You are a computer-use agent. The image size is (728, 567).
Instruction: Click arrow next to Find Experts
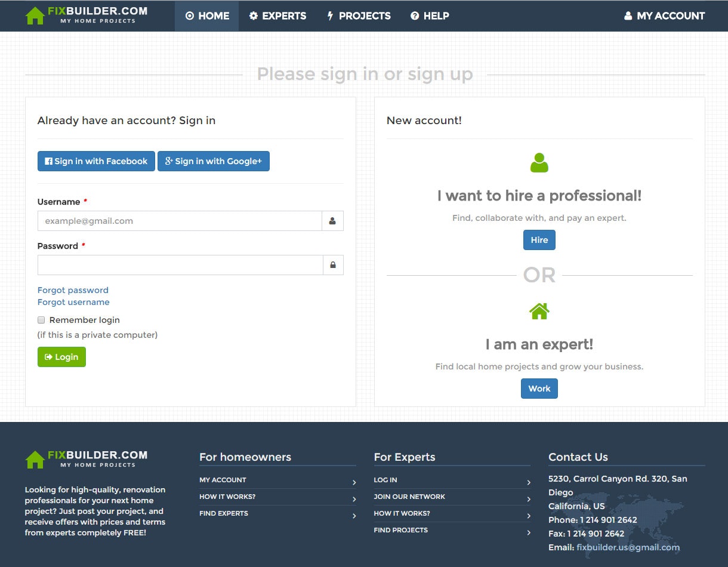click(x=354, y=516)
